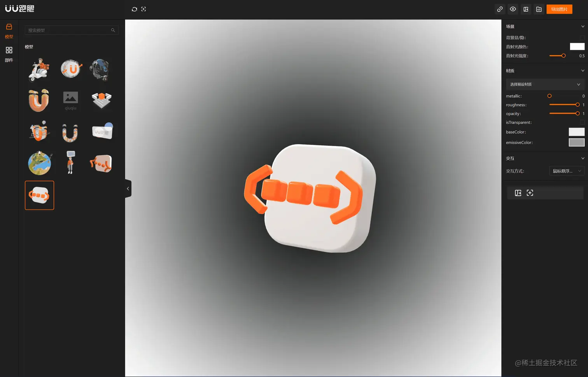Open the preview eye icon near 导出图片

pos(513,9)
